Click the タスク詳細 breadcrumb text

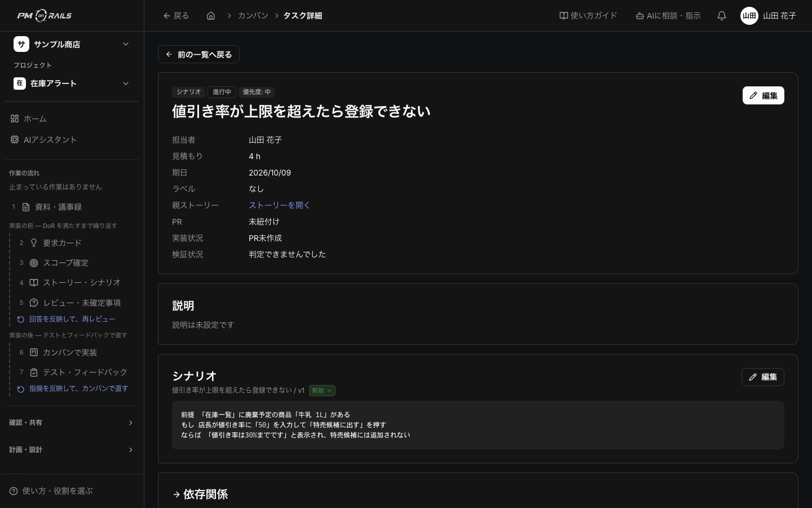click(303, 16)
